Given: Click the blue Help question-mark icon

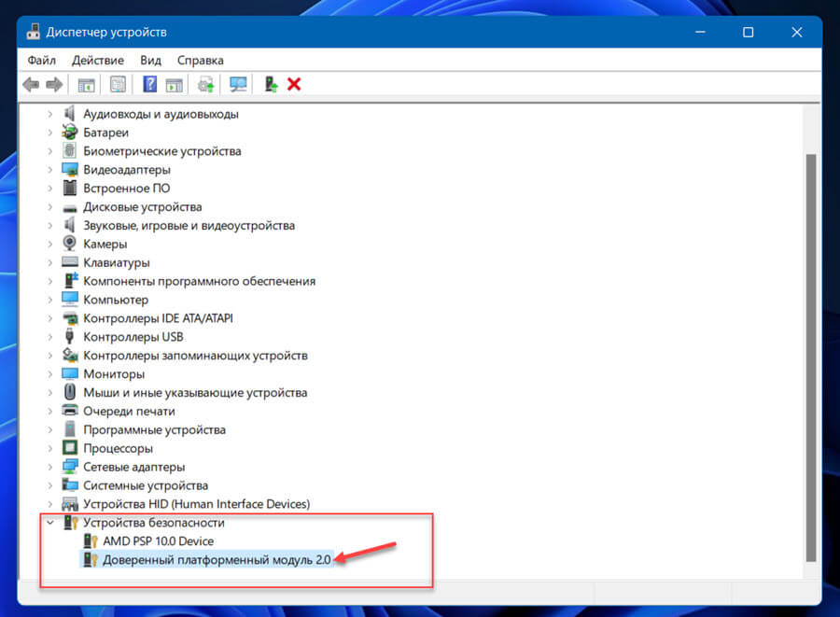Looking at the screenshot, I should point(150,84).
